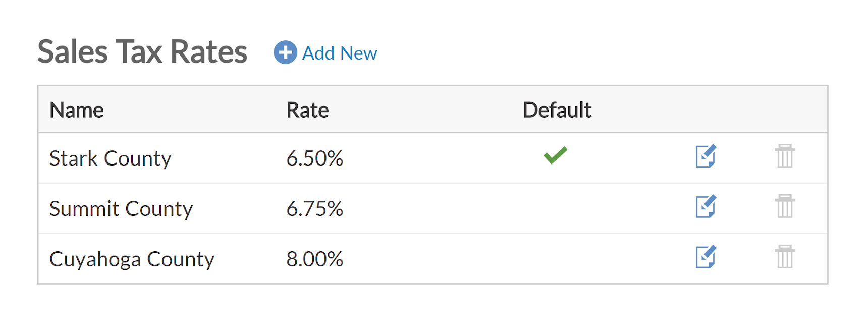The height and width of the screenshot is (328, 868).
Task: Edit the Cuyahoga County tax rate
Action: click(706, 257)
